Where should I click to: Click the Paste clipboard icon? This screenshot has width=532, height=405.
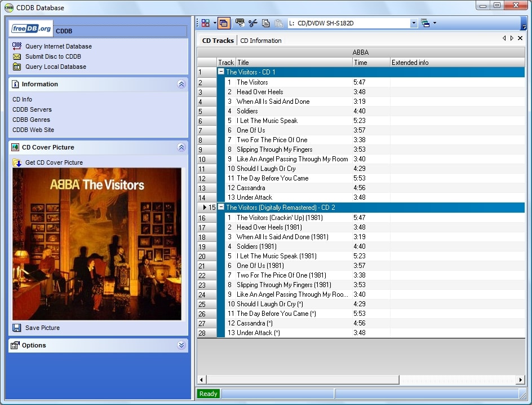[x=278, y=23]
